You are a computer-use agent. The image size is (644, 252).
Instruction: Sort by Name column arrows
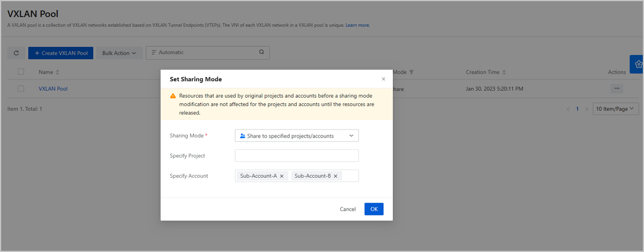pyautogui.click(x=57, y=72)
